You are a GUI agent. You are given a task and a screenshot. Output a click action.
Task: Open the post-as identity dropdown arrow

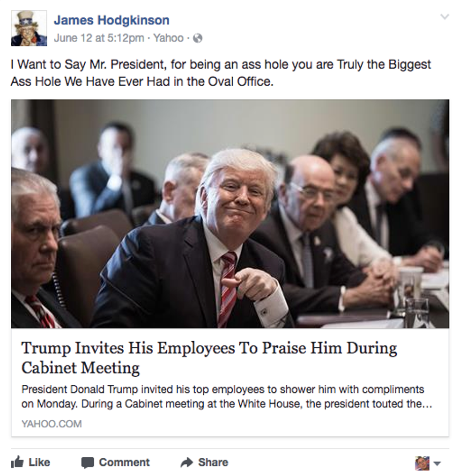pyautogui.click(x=437, y=463)
